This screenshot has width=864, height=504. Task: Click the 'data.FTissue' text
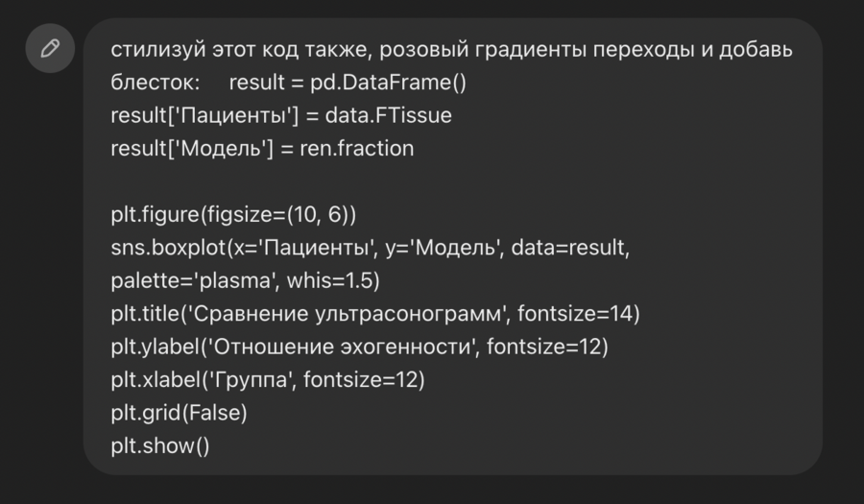(x=389, y=115)
